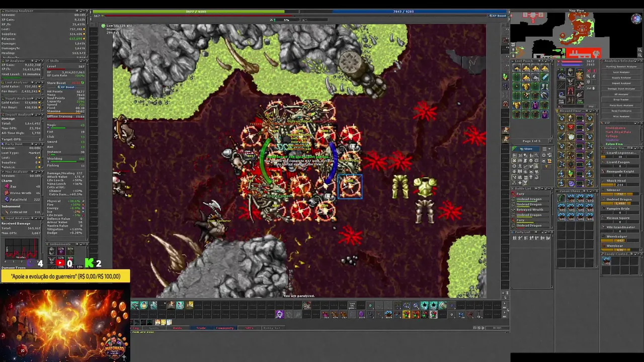This screenshot has width=644, height=362.
Task: Switch to the NPCs chat tab
Action: tap(249, 328)
